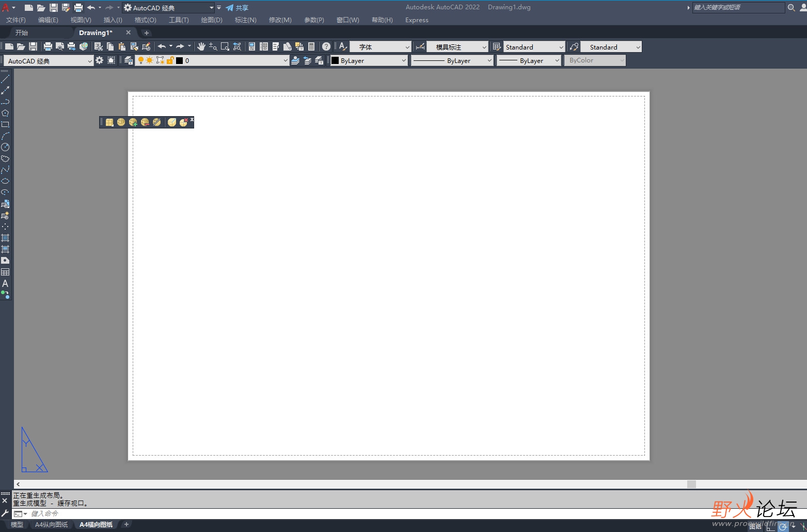
Task: Select the Hatch tool
Action: click(5, 238)
